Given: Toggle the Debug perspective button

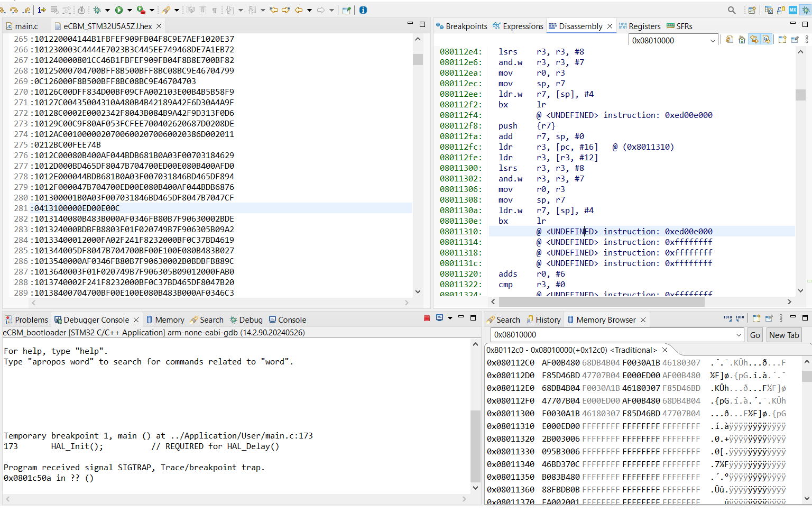Looking at the screenshot, I should 806,10.
